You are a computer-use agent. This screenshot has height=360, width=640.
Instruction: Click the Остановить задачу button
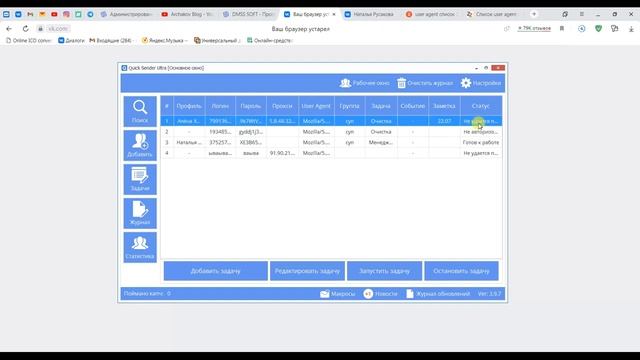[x=461, y=271]
